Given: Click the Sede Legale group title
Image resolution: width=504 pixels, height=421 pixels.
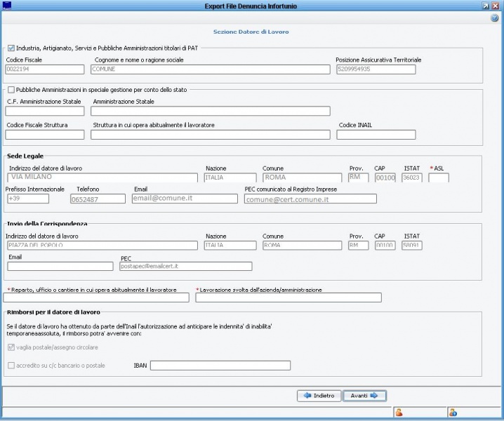Looking at the screenshot, I should click(25, 156).
